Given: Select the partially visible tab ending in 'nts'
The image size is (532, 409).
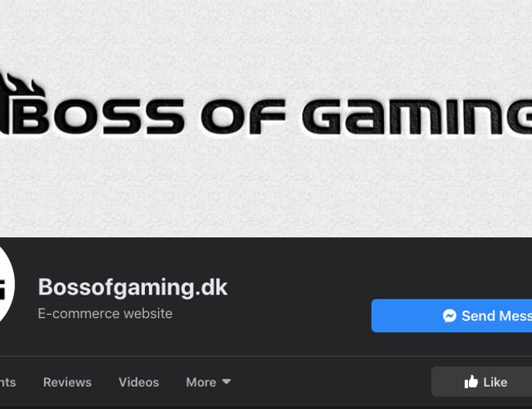Looking at the screenshot, I should [x=8, y=382].
